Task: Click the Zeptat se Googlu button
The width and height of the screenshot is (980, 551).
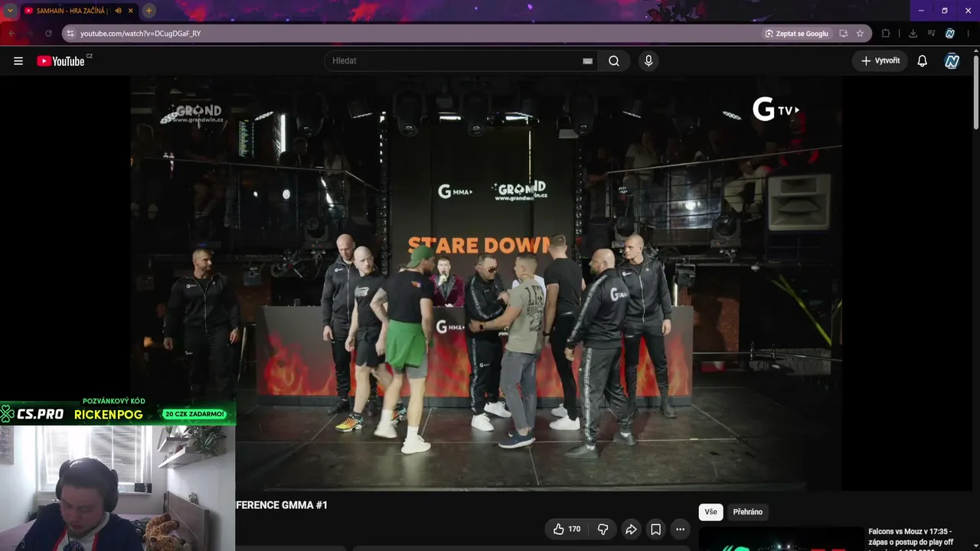Action: (x=797, y=34)
